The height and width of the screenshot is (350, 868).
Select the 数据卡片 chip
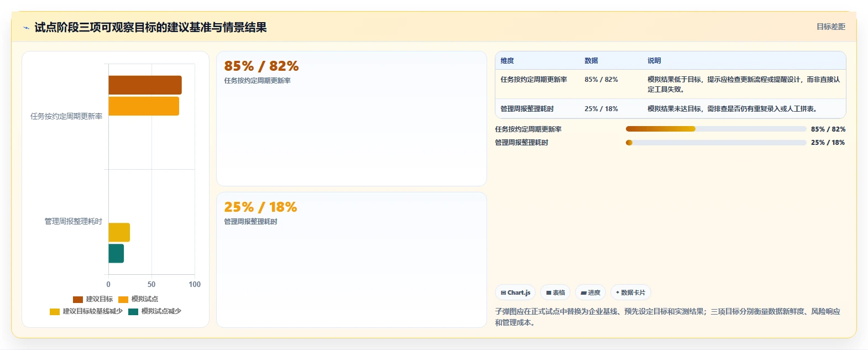tap(630, 292)
